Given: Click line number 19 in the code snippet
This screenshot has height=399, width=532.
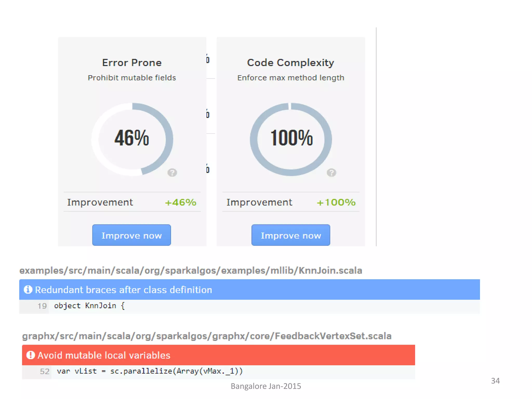Looking at the screenshot, I should tap(42, 306).
